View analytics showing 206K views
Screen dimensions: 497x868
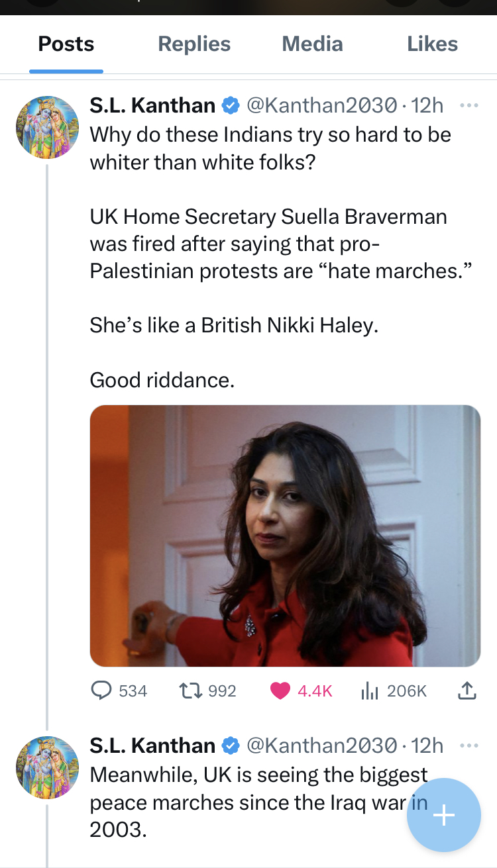[x=394, y=691]
